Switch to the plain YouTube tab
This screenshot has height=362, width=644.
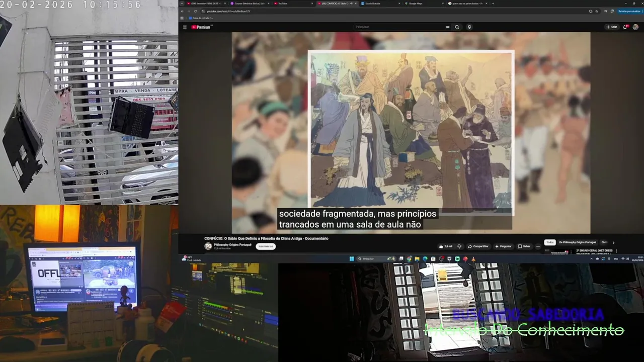(293, 4)
